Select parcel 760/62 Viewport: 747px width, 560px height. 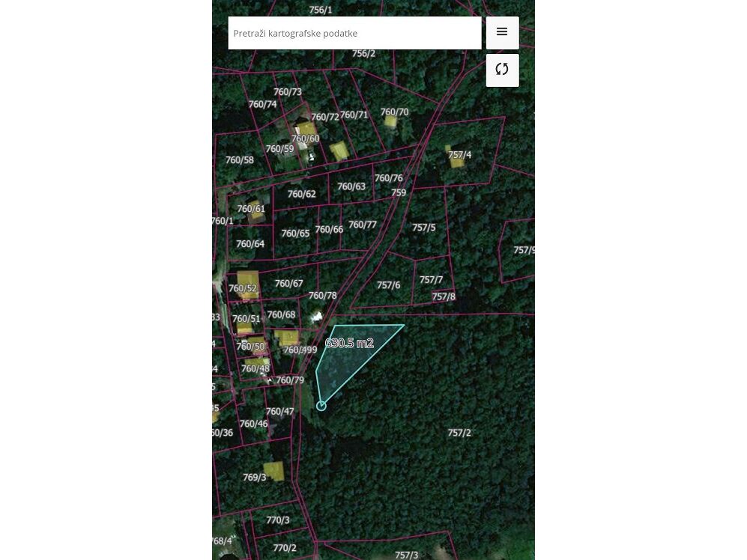coord(301,194)
